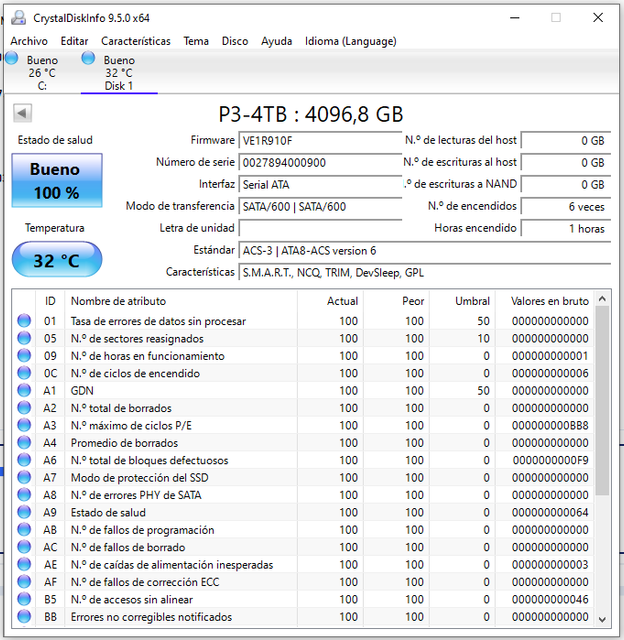Click the Valores en bruto column header
The width and height of the screenshot is (624, 640).
pyautogui.click(x=544, y=301)
